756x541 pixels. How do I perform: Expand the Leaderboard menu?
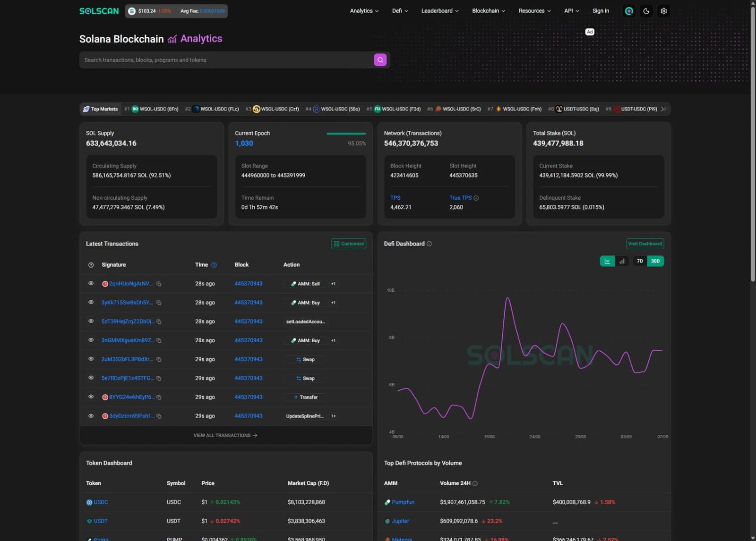[440, 11]
